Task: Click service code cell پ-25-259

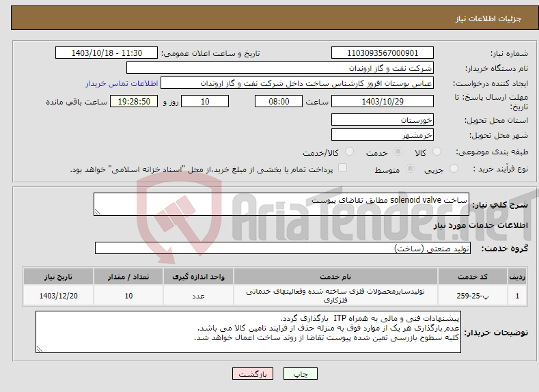Action: click(x=473, y=296)
